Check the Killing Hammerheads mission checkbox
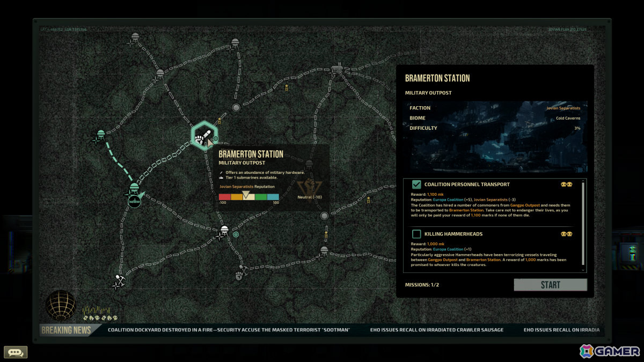Screen dimensions: 644x362 (x=416, y=234)
